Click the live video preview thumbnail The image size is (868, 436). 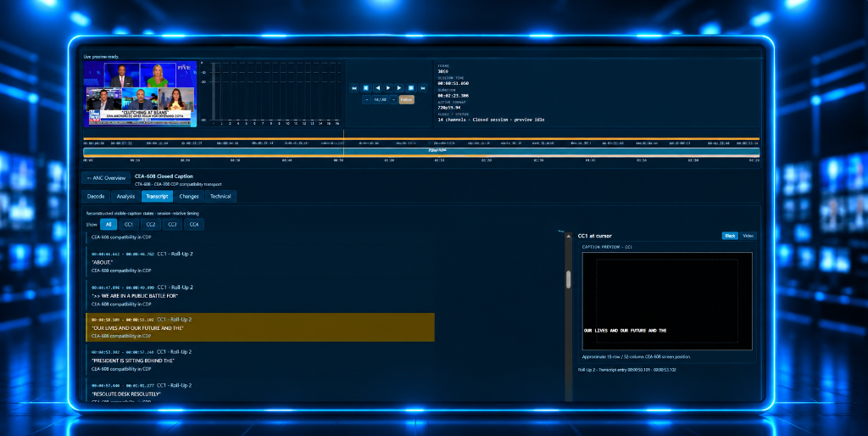click(x=140, y=94)
